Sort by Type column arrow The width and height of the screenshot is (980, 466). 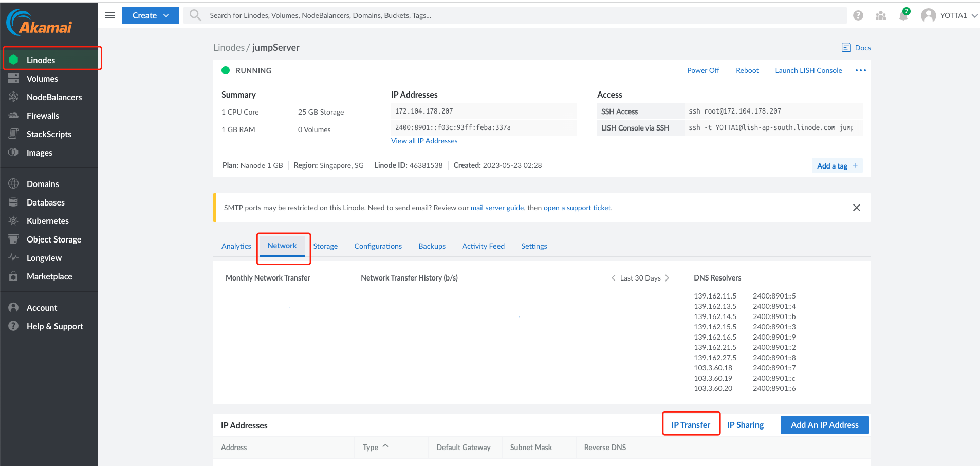[385, 446]
